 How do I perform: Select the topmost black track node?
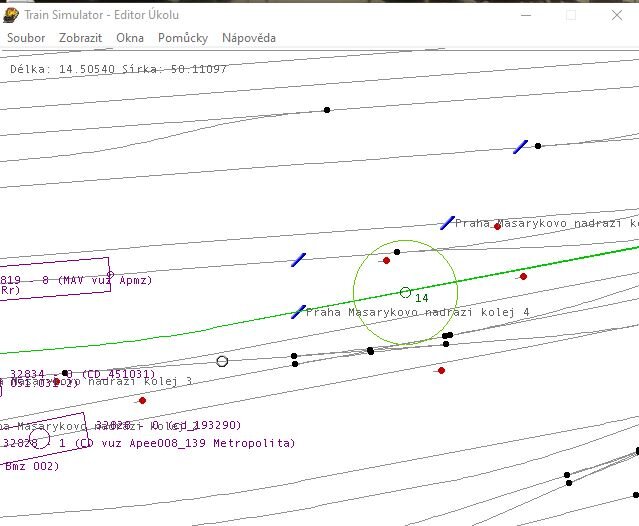(326, 109)
